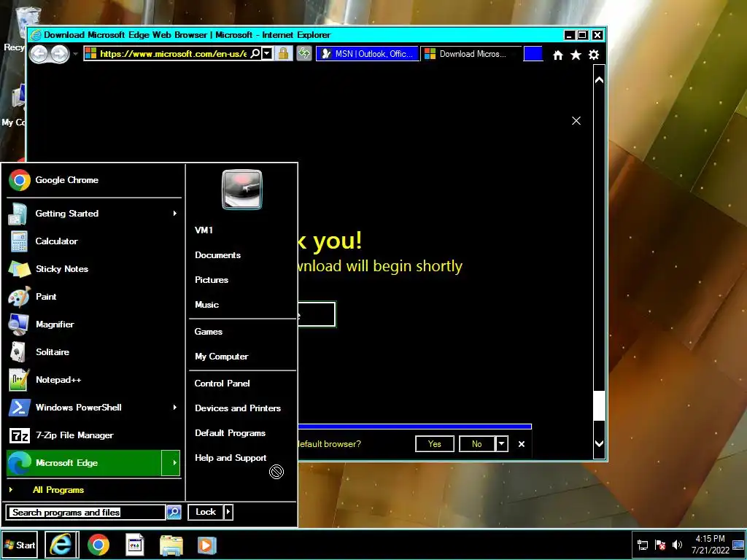Viewport: 747px width, 560px height.
Task: Click the Action Center flag in tray
Action: pyautogui.click(x=659, y=545)
